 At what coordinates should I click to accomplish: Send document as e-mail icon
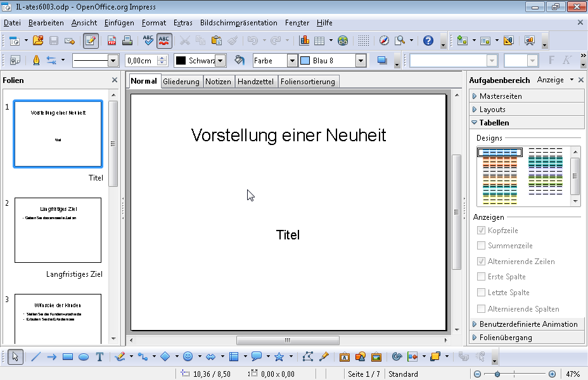[x=69, y=41]
